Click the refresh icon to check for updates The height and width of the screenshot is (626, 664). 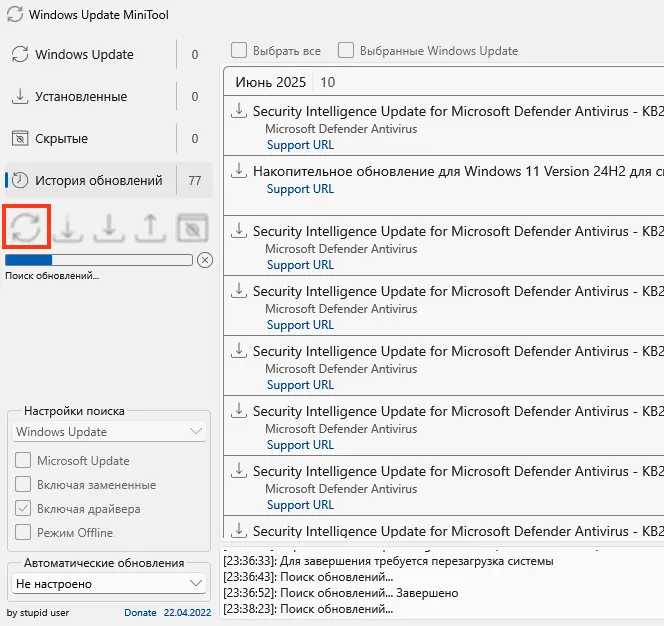pos(27,227)
